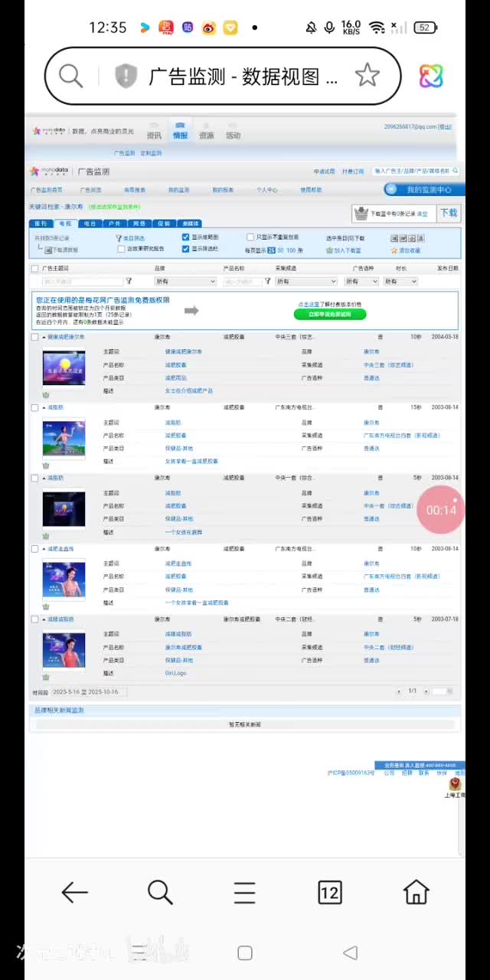Image resolution: width=490 pixels, height=980 pixels.
Task: Tap Android recent apps square button
Action: [x=245, y=953]
